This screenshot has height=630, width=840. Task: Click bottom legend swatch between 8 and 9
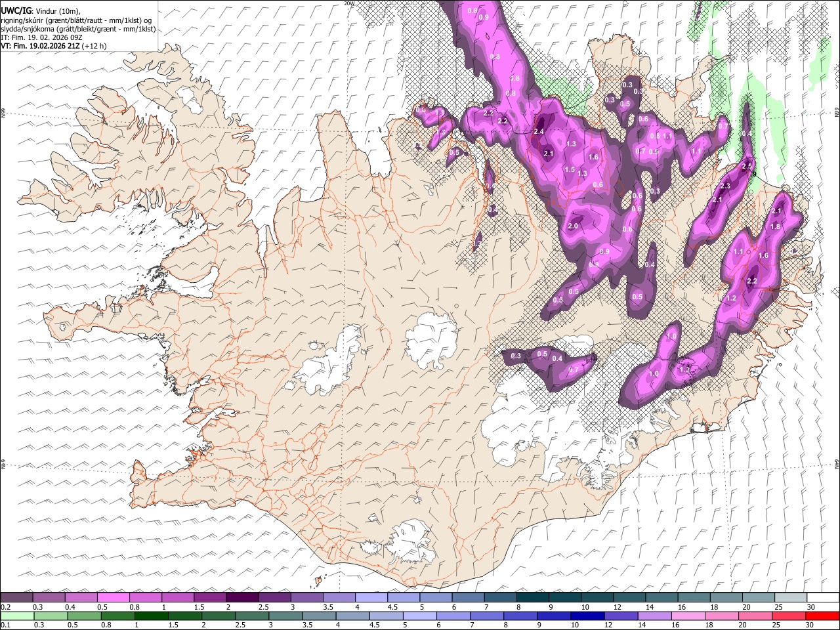[521, 616]
